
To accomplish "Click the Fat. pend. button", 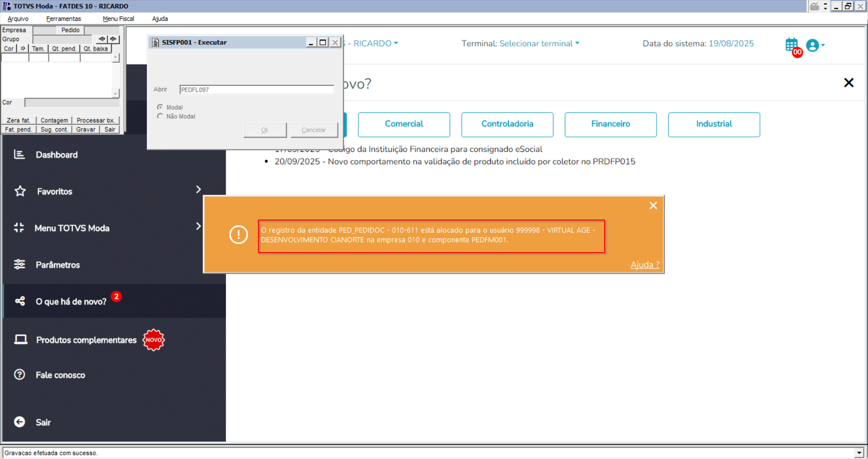I will (x=19, y=129).
